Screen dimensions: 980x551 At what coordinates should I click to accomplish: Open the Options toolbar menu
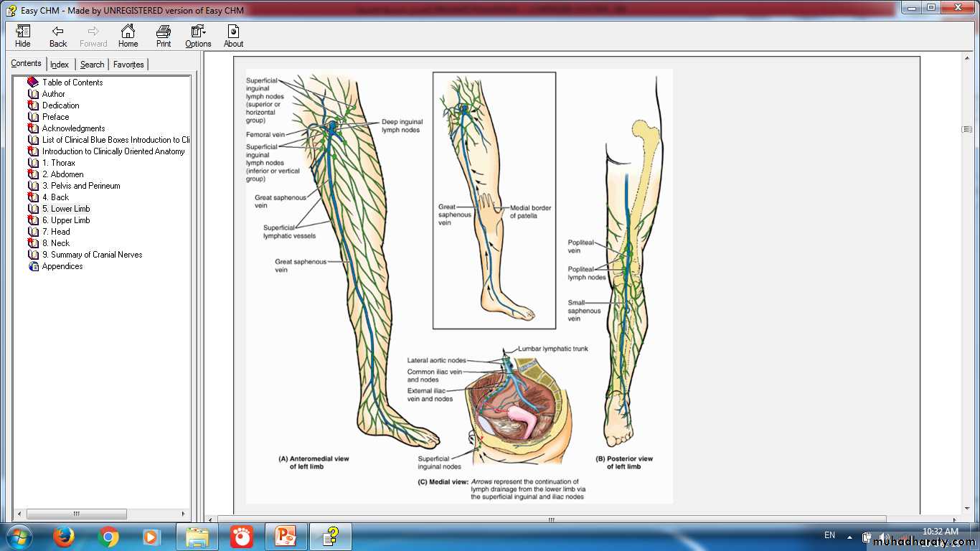click(x=198, y=36)
